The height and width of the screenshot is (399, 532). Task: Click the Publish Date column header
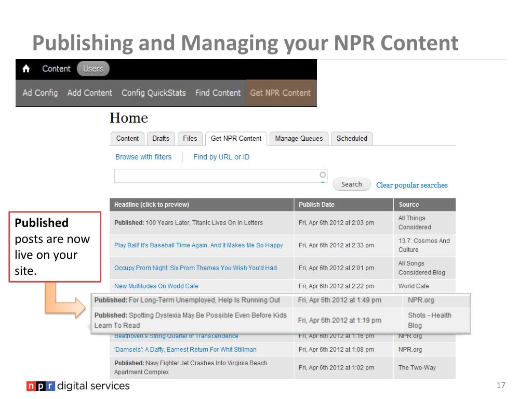click(x=344, y=205)
